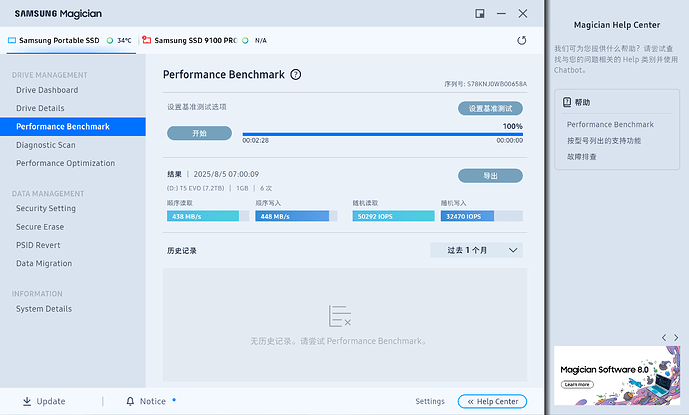Screen dimensions: 689x415
Task: Go to next banner with right chevron
Action: pyautogui.click(x=676, y=337)
